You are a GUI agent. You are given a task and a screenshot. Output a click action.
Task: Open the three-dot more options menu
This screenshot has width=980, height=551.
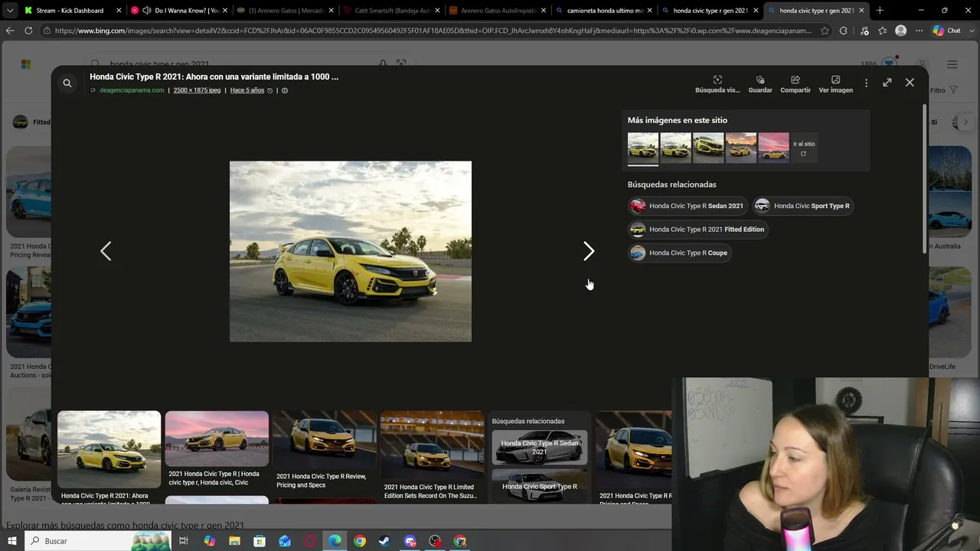(866, 83)
